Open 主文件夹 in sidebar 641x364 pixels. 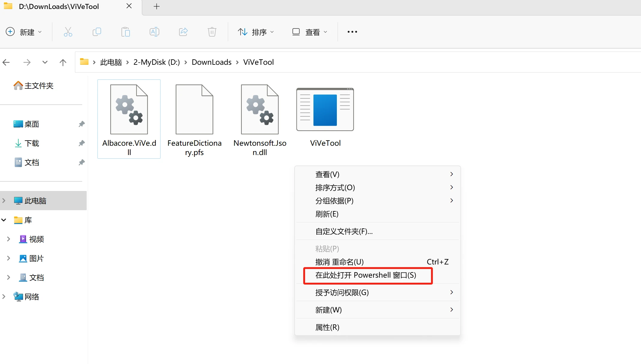pyautogui.click(x=34, y=86)
